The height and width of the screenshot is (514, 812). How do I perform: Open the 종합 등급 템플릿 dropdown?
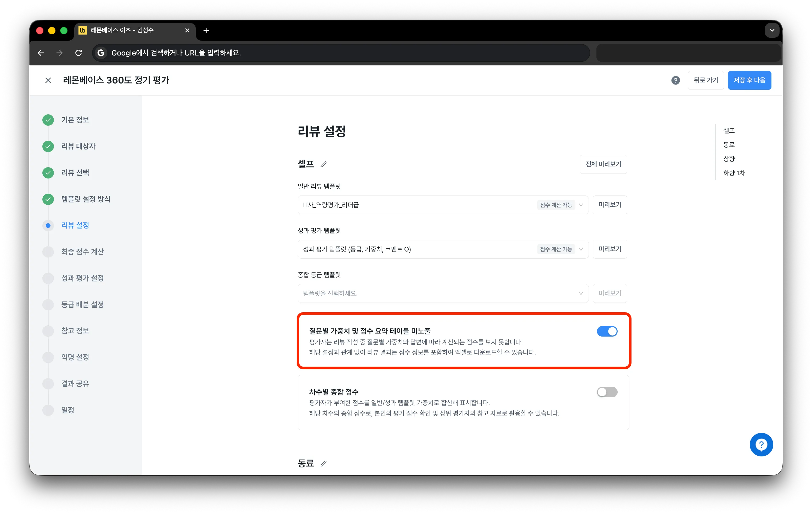(x=443, y=293)
